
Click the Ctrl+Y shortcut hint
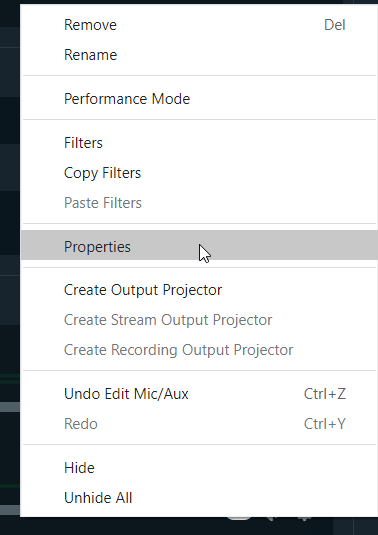(x=325, y=424)
